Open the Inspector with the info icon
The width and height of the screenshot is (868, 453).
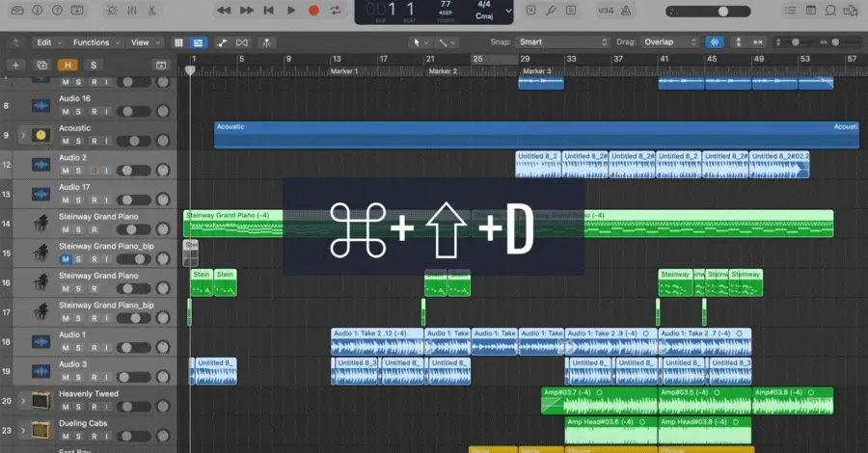[x=37, y=10]
